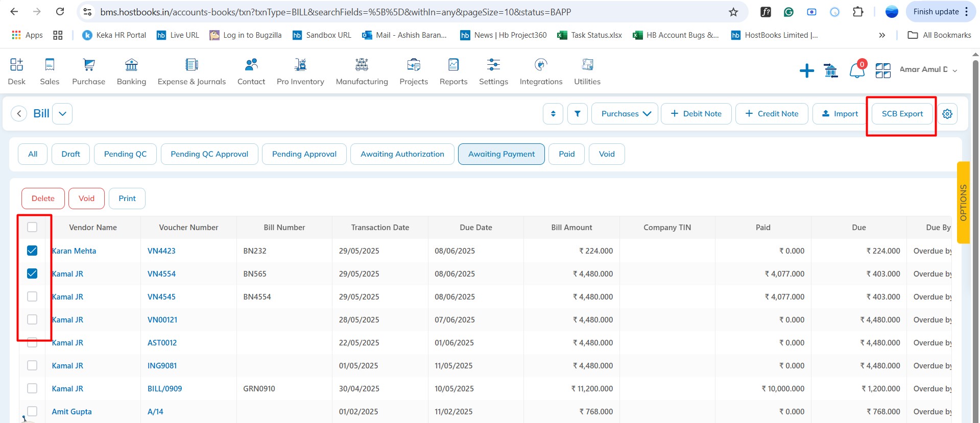
Task: Switch to the Paid tab
Action: [x=567, y=154]
